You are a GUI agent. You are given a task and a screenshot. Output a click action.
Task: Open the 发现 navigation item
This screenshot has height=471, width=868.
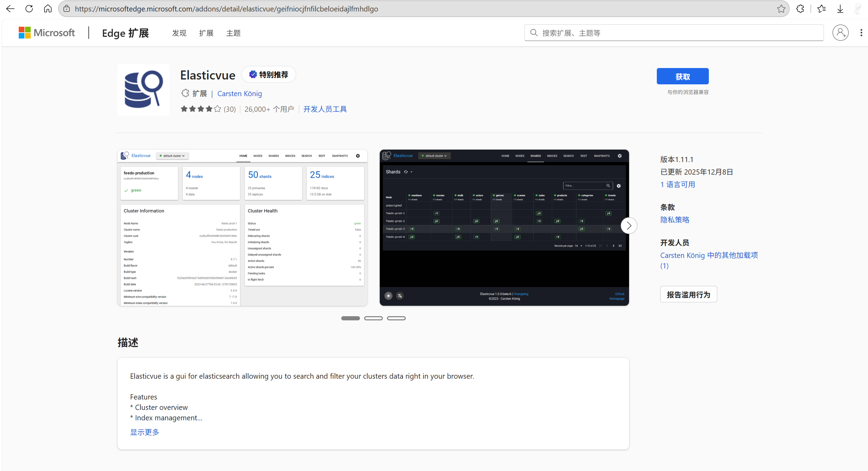tap(179, 33)
